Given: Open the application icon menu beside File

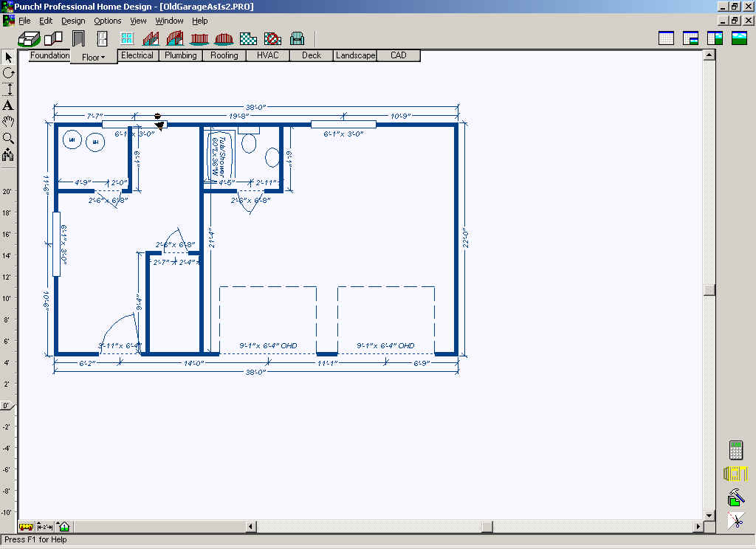Looking at the screenshot, I should (x=8, y=21).
